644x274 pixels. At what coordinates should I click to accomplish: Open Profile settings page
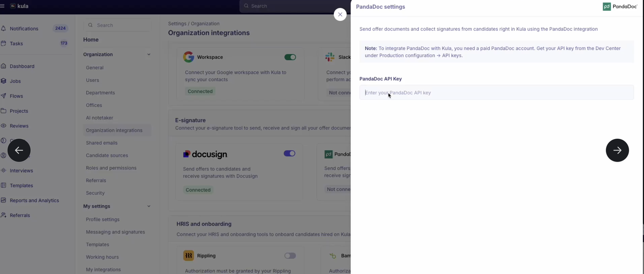click(x=103, y=219)
